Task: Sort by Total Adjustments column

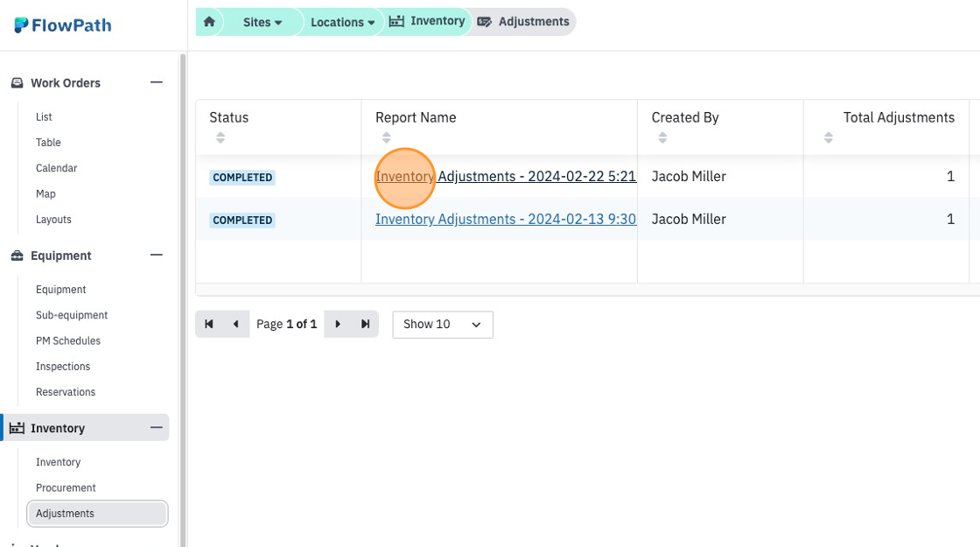Action: click(x=828, y=137)
